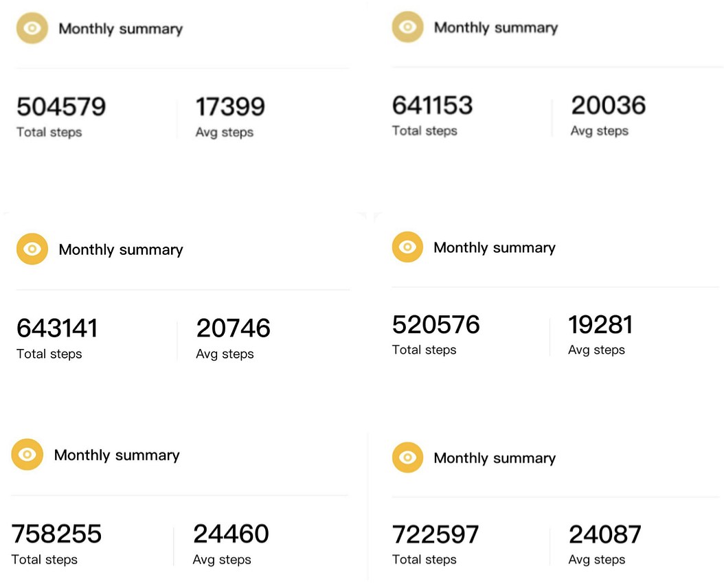Image resolution: width=724 pixels, height=588 pixels.
Task: Click the eye icon on middle-right summary card
Action: 407,247
